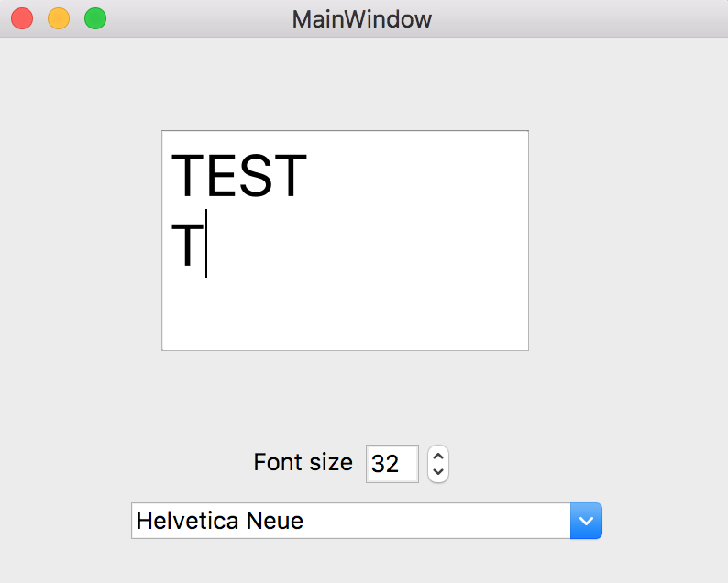This screenshot has width=728, height=583.
Task: Click the letter E in TEST
Action: pyautogui.click(x=221, y=175)
